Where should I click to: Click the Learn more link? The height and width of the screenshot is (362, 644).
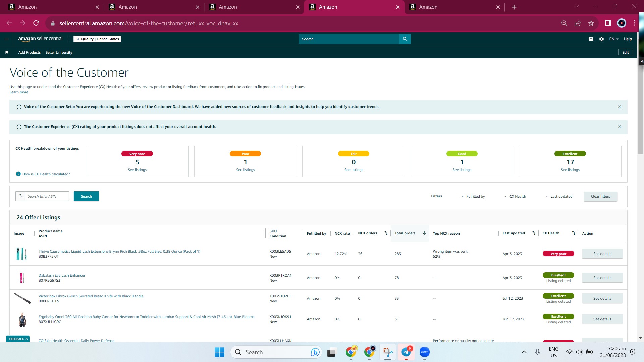point(19,92)
